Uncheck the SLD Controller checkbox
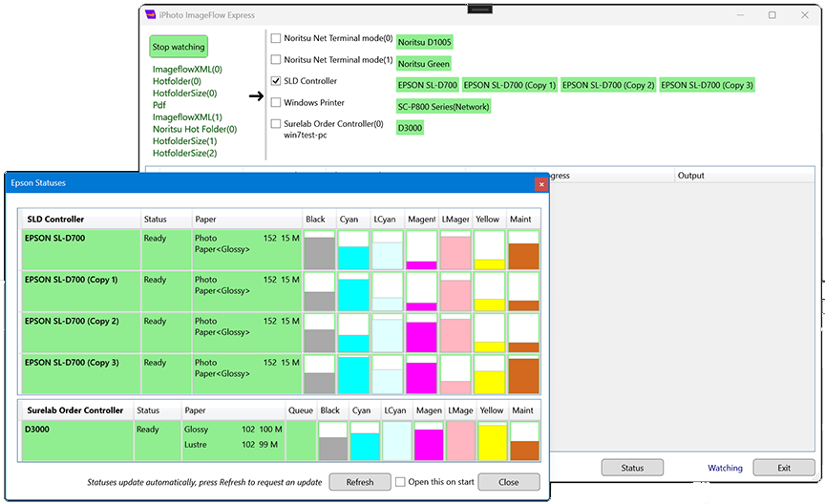The height and width of the screenshot is (504, 825). coord(276,81)
